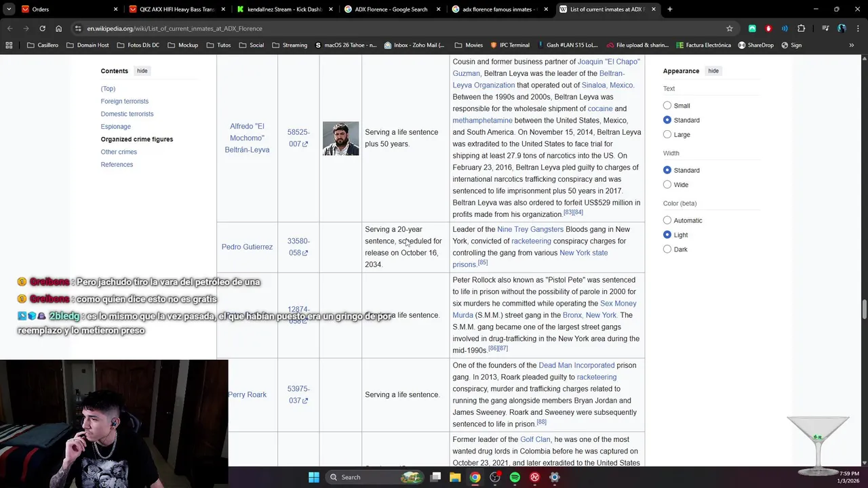Open the Domain Host bookmarks folder
This screenshot has width=868, height=488.
(88, 45)
